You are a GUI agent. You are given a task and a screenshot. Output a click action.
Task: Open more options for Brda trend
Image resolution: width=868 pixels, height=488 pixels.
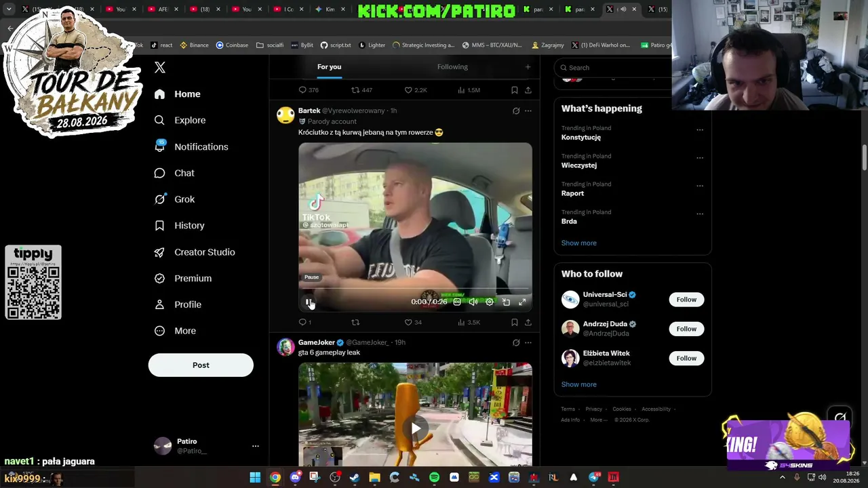pos(700,213)
